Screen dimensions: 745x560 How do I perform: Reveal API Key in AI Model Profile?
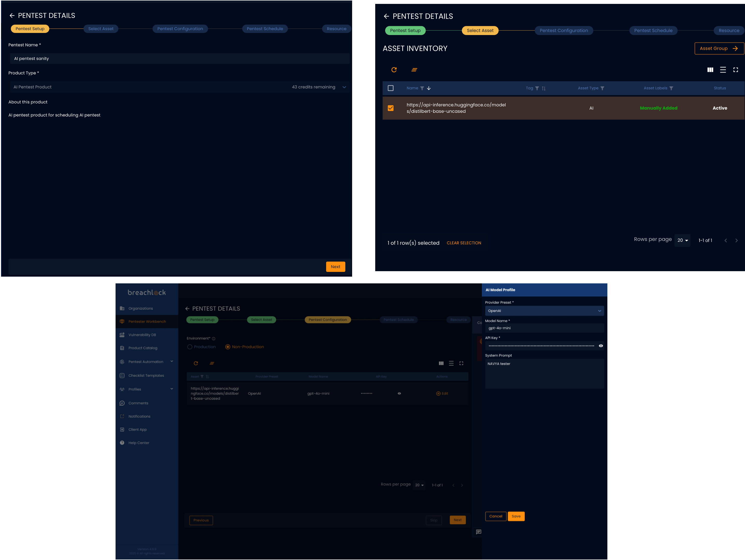601,346
